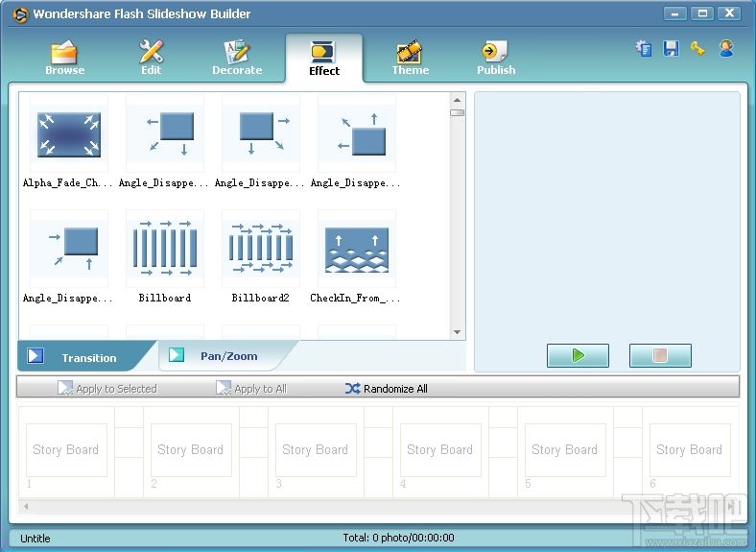Click Apply to Selected button
Image resolution: width=756 pixels, height=552 pixels.
click(107, 389)
